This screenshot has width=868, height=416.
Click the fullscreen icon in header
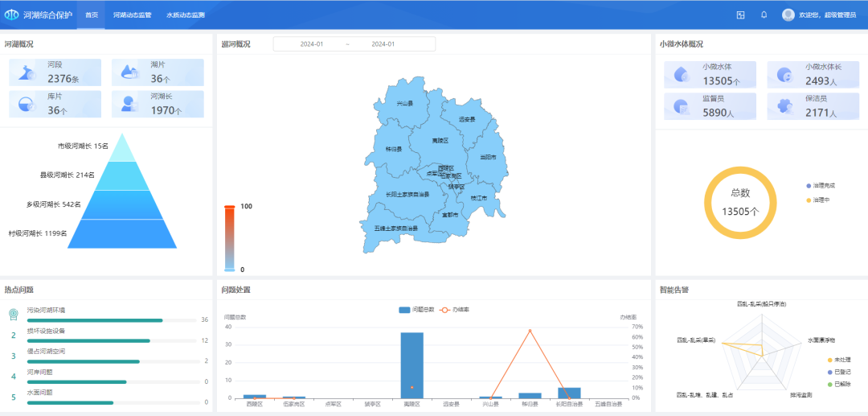click(740, 14)
